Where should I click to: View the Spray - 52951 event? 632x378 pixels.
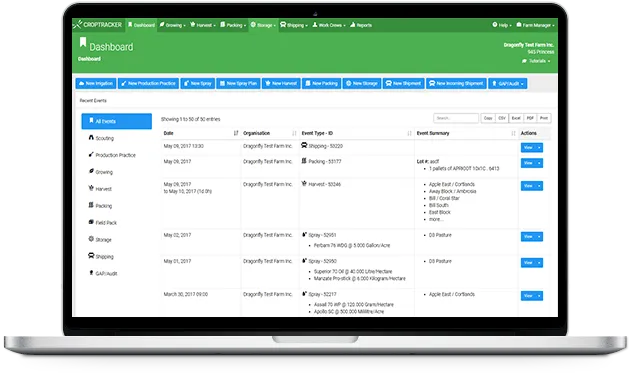tap(528, 237)
